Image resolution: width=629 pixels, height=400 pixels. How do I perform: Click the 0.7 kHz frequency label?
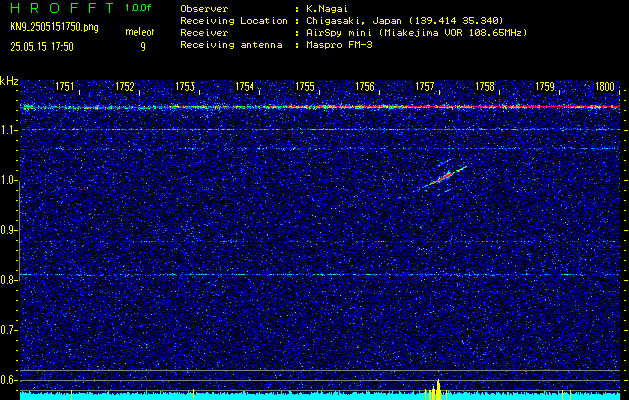(x=8, y=330)
